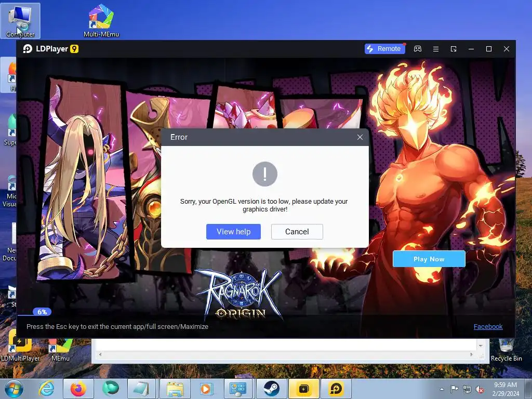532x399 pixels.
Task: Click the LDPlayer 9 logo
Action: pyautogui.click(x=50, y=49)
